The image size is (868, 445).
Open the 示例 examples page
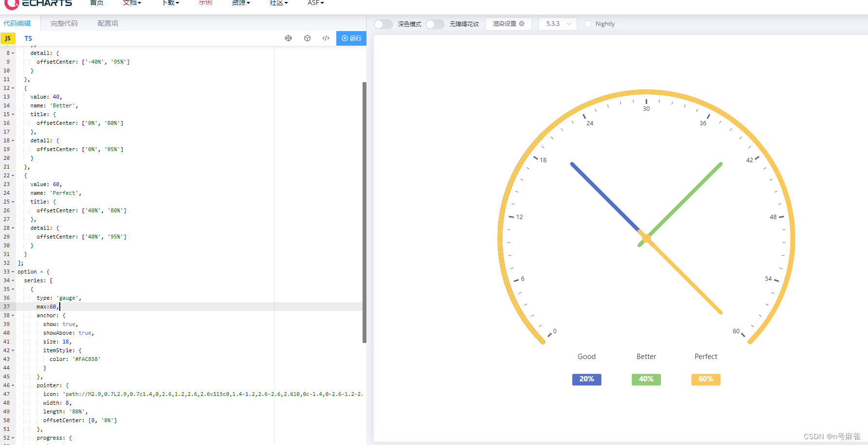[x=206, y=3]
